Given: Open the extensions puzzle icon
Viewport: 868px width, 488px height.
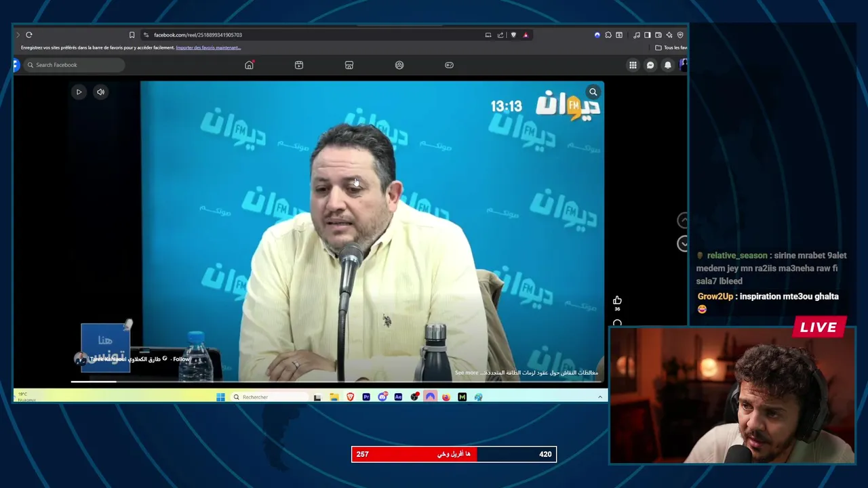Looking at the screenshot, I should pos(608,35).
